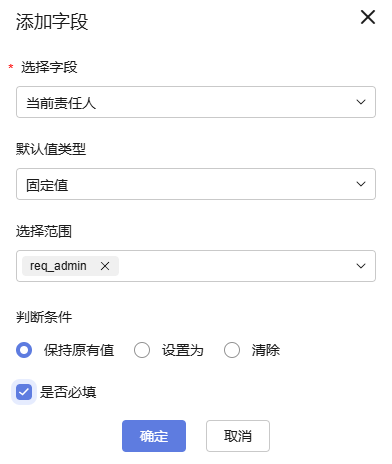The width and height of the screenshot is (392, 464).
Task: Click the req_admin tag chip
Action: [x=70, y=266]
